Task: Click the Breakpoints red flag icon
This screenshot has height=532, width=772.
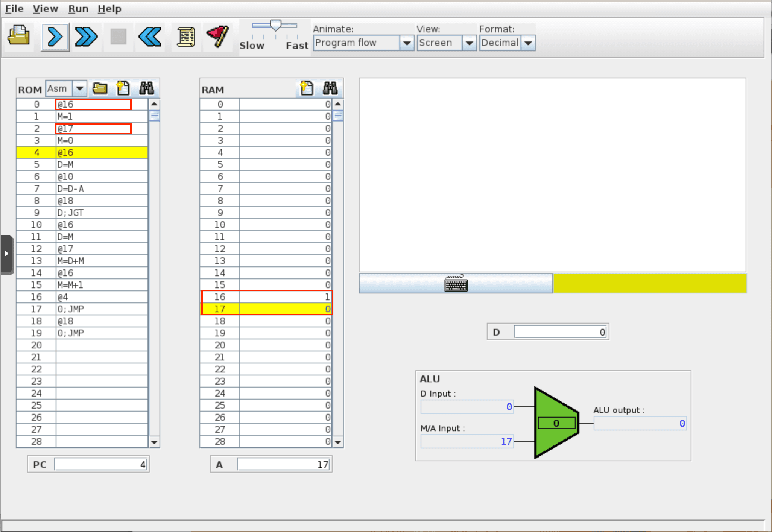Action: point(217,36)
